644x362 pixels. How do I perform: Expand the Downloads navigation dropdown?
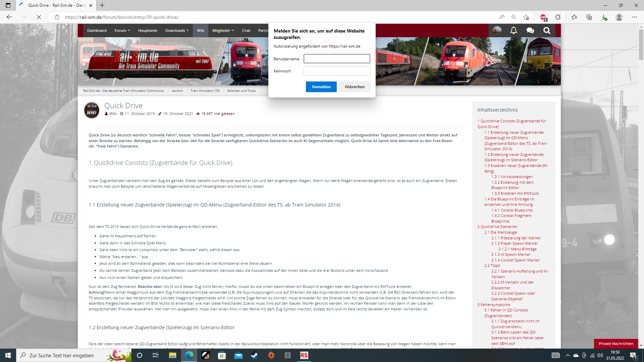[x=177, y=31]
